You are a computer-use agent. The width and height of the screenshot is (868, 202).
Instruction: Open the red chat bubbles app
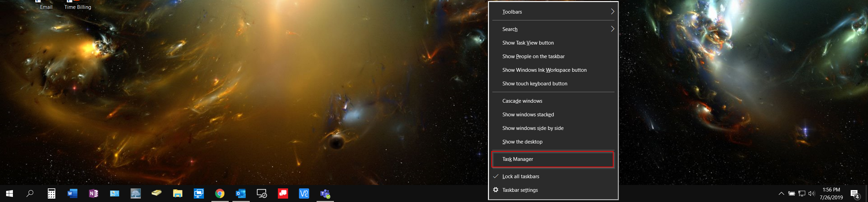coord(283,193)
